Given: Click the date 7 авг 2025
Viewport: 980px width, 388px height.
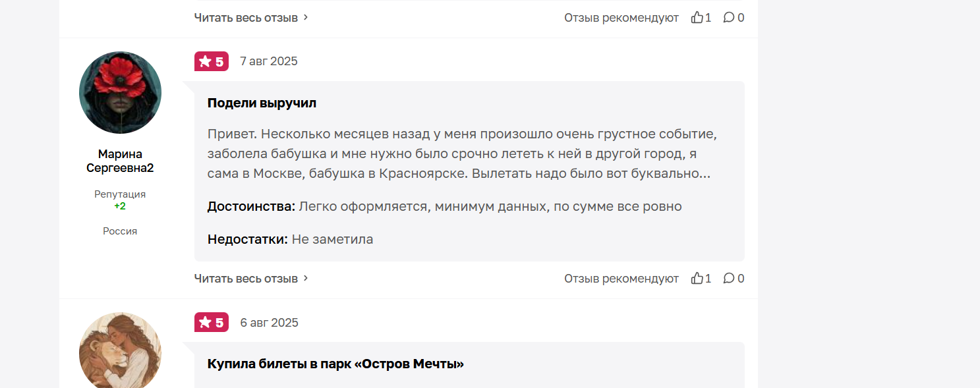Looking at the screenshot, I should (269, 61).
